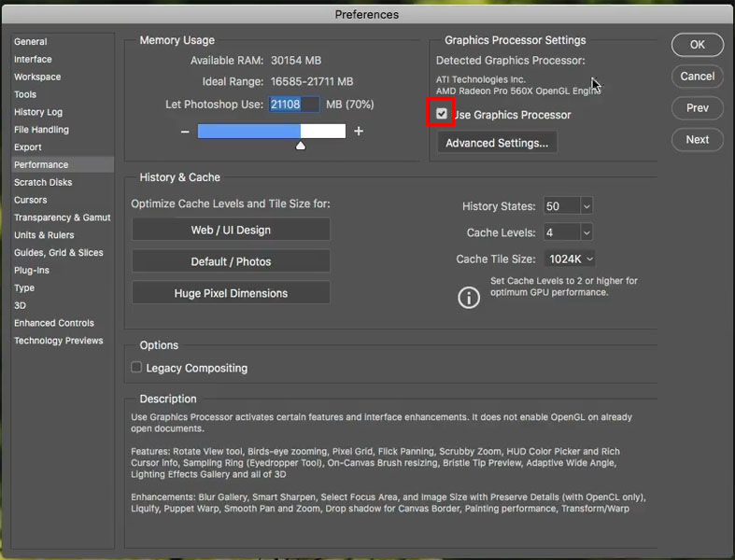735x560 pixels.
Task: Open Enhanced Controls preferences
Action: [x=54, y=323]
